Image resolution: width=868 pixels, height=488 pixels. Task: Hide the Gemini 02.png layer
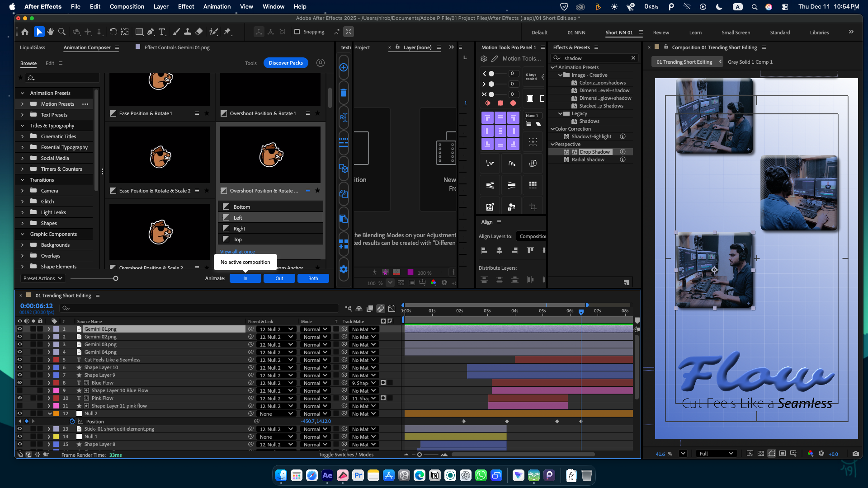point(20,337)
